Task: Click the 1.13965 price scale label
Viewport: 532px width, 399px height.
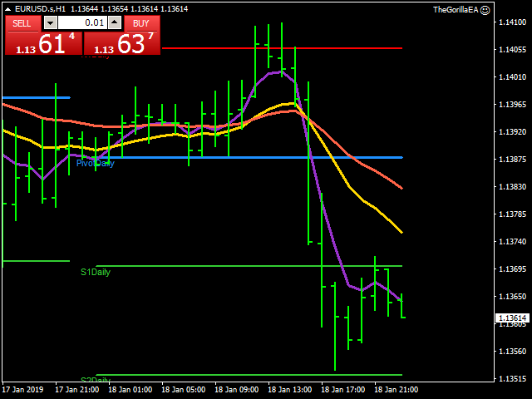Action: tap(512, 104)
